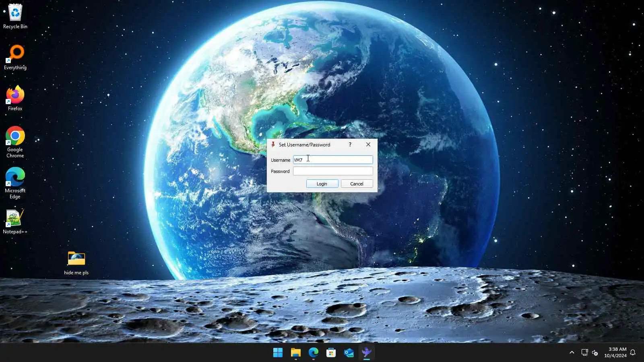The width and height of the screenshot is (644, 362).
Task: Select the Firefox desktop shortcut
Action: click(x=15, y=98)
